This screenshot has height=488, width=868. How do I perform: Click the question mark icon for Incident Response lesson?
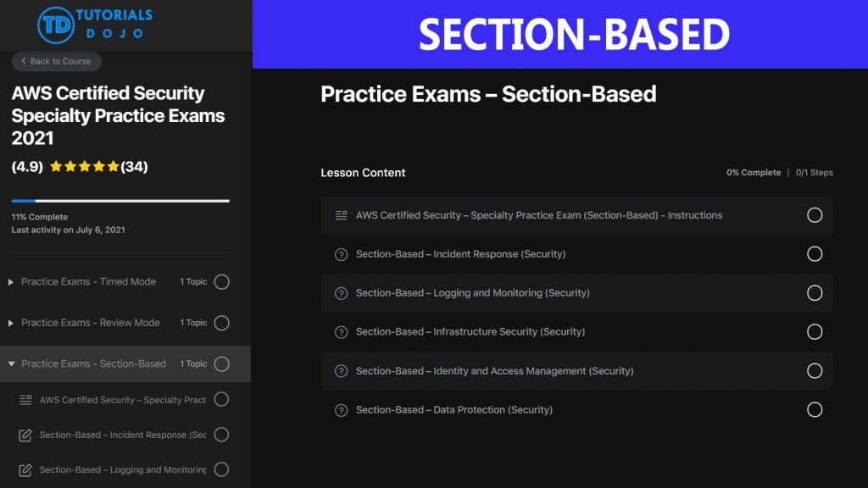click(x=342, y=254)
